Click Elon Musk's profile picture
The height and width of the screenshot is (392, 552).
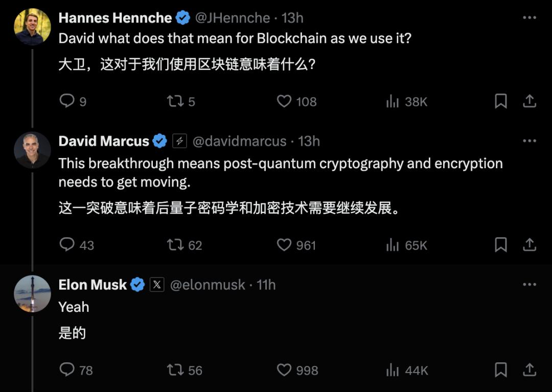32,294
